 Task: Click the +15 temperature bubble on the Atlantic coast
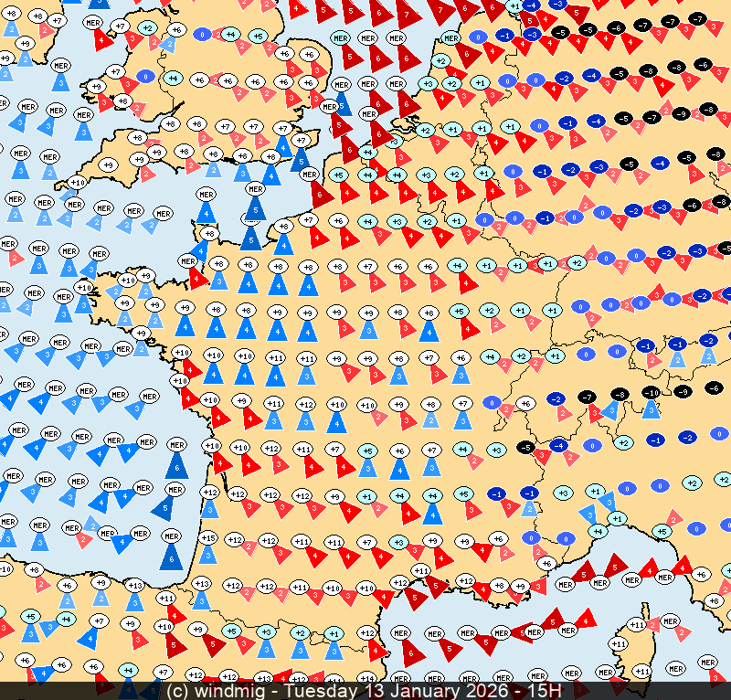(208, 538)
